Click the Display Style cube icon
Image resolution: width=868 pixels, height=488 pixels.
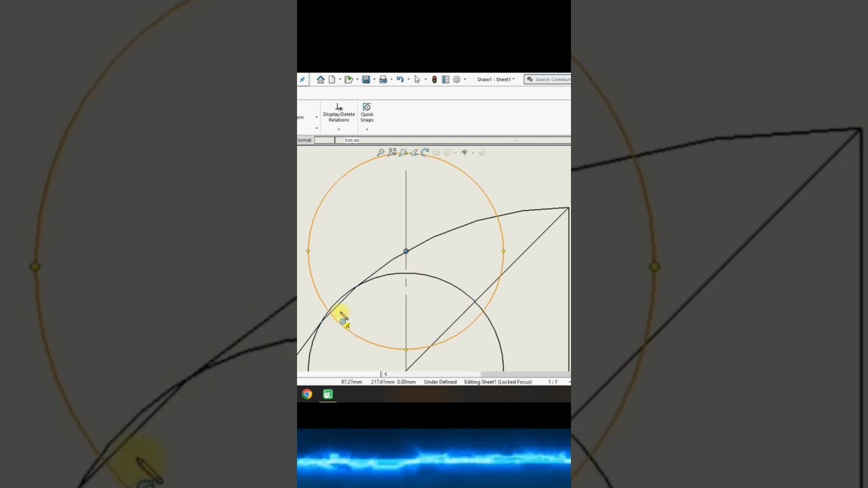tap(448, 152)
